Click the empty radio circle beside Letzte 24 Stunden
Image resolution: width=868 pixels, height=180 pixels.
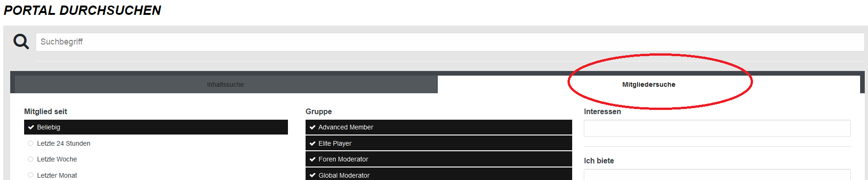[x=31, y=143]
